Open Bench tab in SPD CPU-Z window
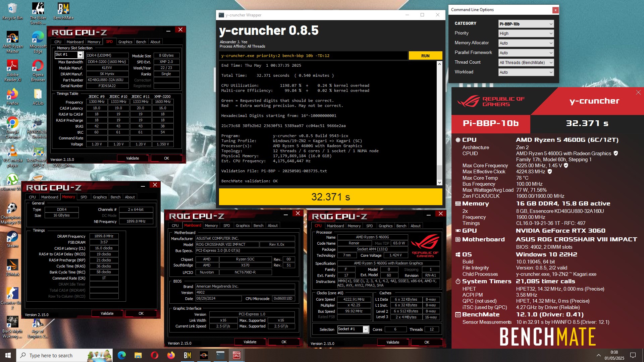Image resolution: width=644 pixels, height=362 pixels. (141, 42)
